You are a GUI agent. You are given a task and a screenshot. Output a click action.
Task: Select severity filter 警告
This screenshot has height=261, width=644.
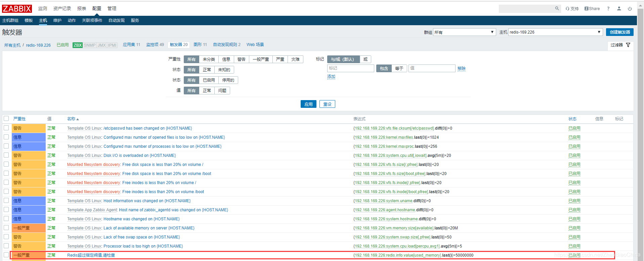(241, 59)
